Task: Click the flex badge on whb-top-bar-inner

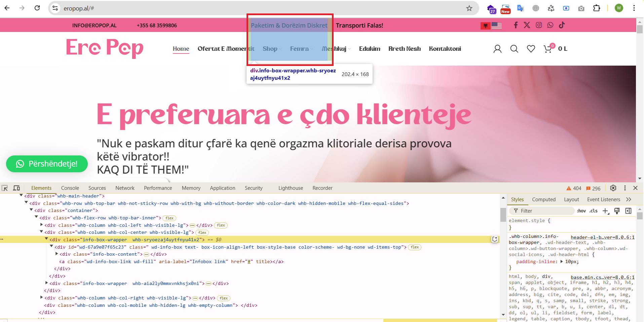Action: click(x=169, y=218)
